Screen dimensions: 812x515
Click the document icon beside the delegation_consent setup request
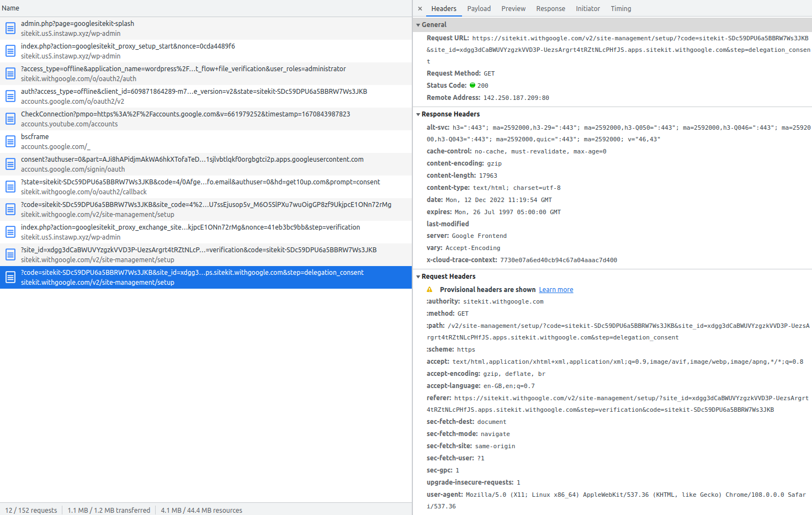[10, 277]
